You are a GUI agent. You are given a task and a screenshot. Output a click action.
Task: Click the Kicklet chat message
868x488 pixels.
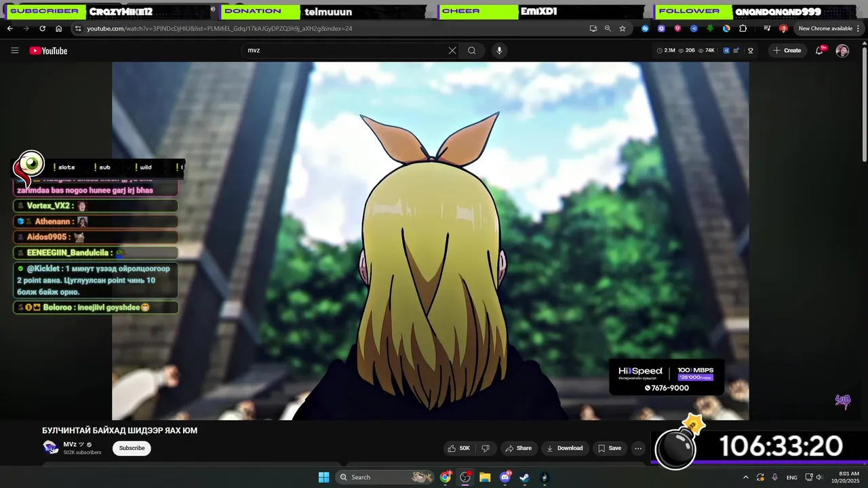96,281
